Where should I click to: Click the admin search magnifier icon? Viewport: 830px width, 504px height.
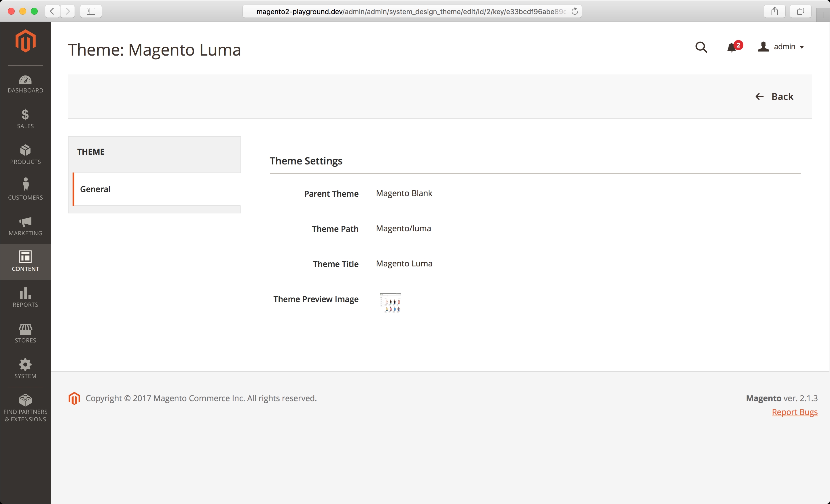701,47
